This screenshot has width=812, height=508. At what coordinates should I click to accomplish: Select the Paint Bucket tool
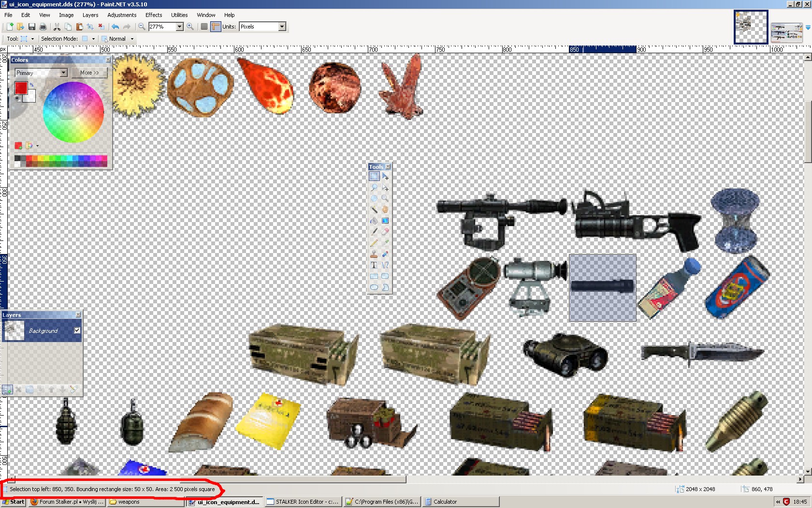374,221
